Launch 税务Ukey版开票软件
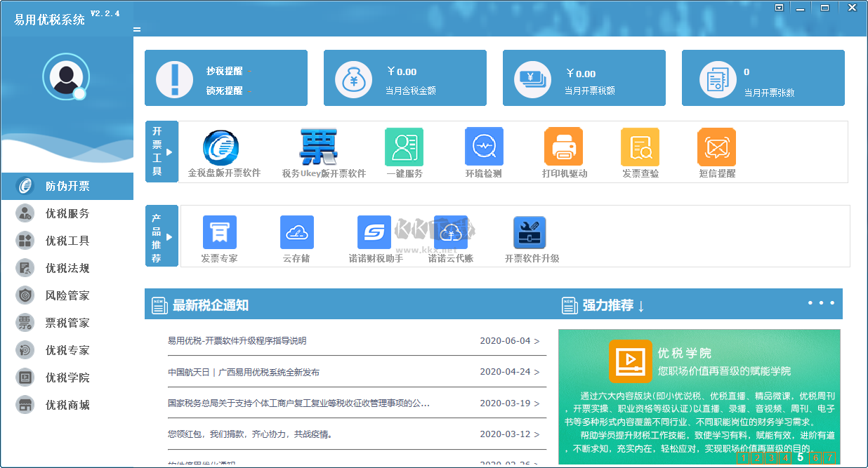 (320, 147)
